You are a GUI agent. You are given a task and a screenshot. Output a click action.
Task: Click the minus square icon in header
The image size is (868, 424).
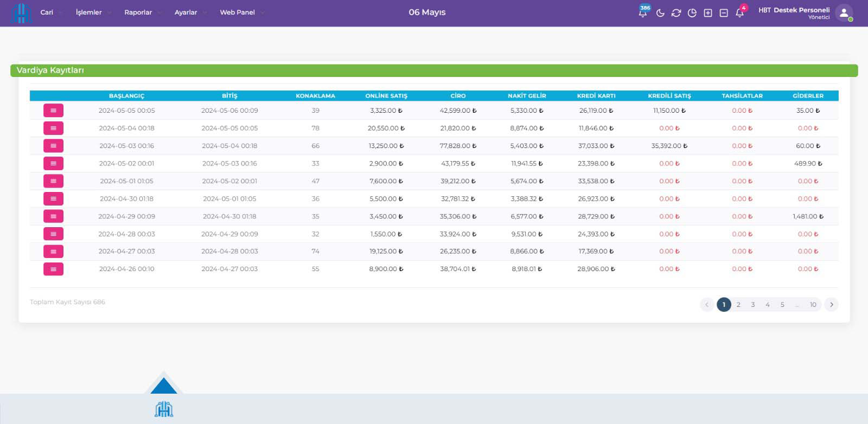coord(724,13)
